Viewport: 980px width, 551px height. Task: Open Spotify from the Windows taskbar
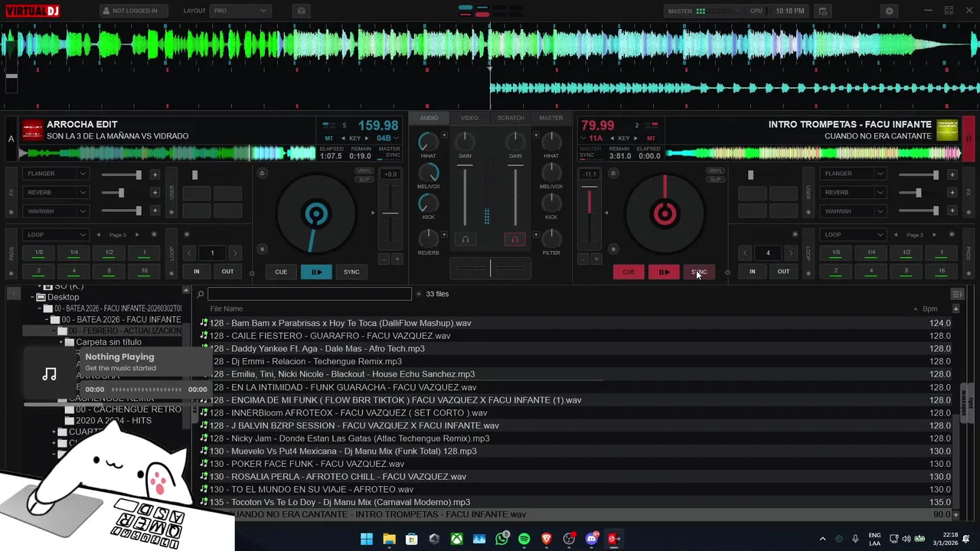click(x=524, y=539)
